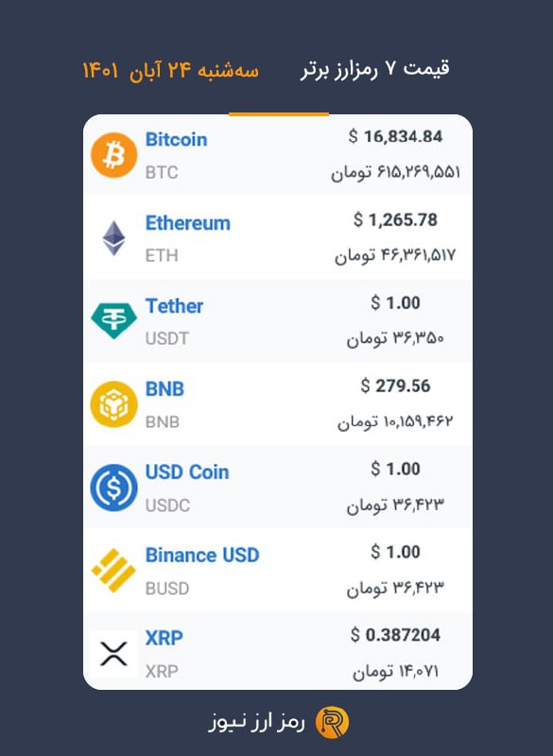Open the Ramzarz News logo icon
553x756 pixels.
coord(332,722)
